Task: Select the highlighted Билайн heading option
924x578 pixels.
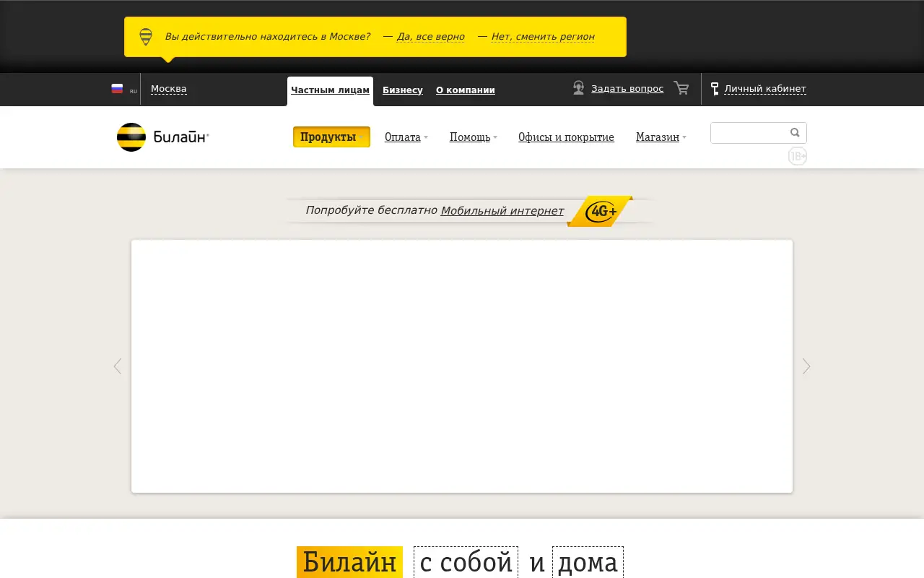Action: pos(349,562)
